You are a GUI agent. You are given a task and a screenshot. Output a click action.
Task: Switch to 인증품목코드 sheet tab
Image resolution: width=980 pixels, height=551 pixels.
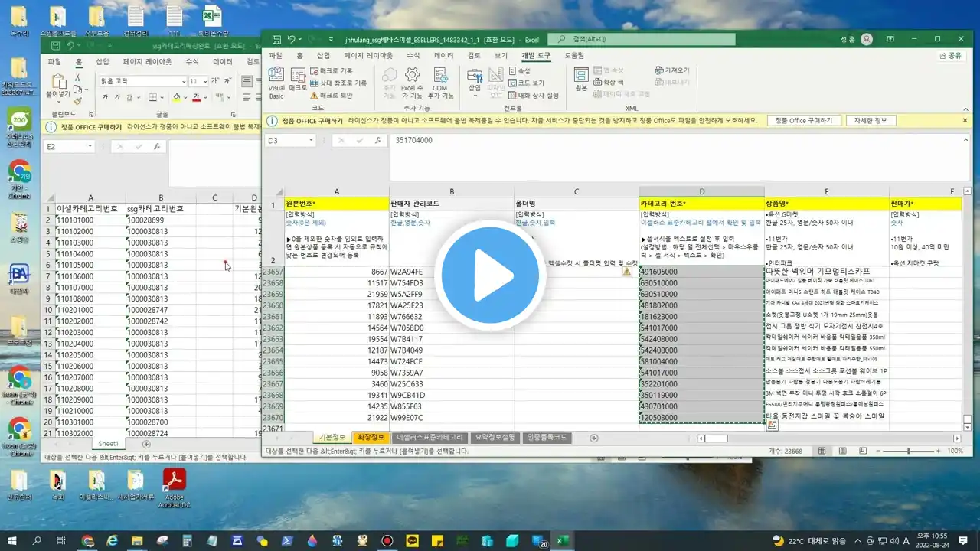tap(547, 438)
